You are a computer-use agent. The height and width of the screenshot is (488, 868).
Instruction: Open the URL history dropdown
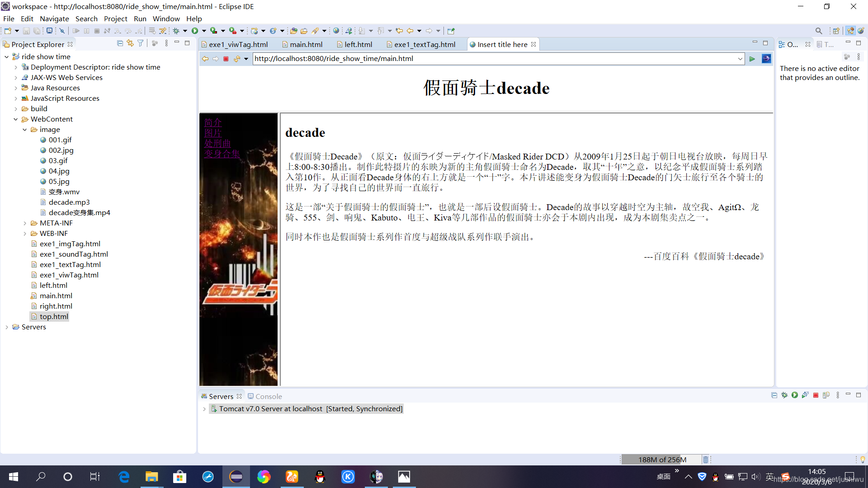(x=740, y=59)
